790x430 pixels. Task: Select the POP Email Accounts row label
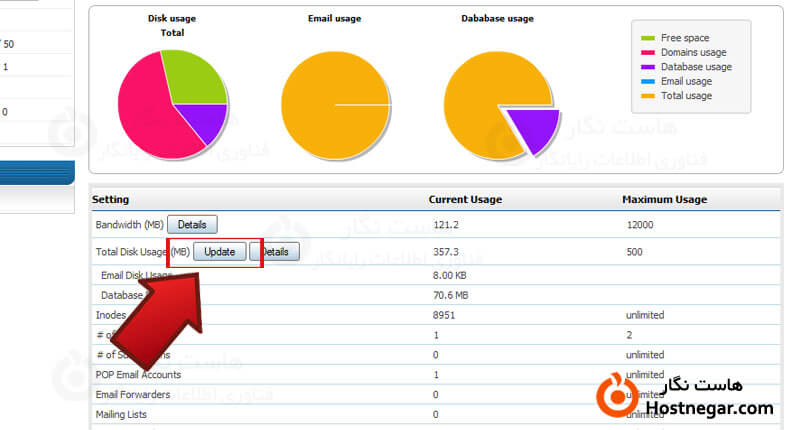click(x=138, y=374)
